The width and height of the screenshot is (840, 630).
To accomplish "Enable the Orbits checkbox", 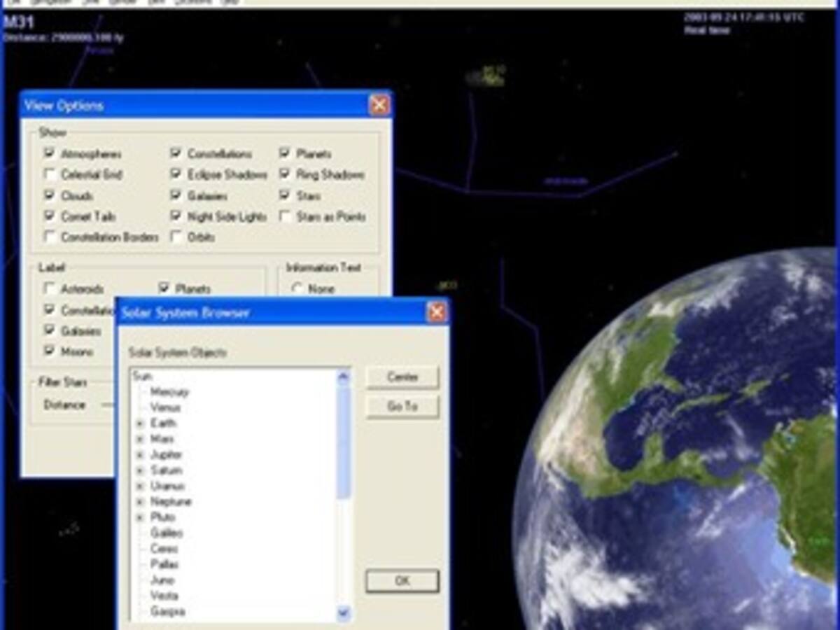I will tap(176, 237).
